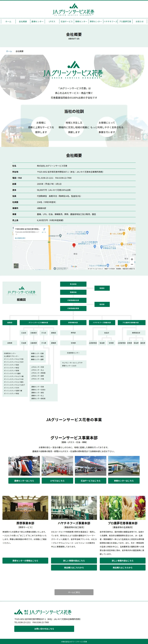Click 車輌センターはこちら button

tap(124, 481)
